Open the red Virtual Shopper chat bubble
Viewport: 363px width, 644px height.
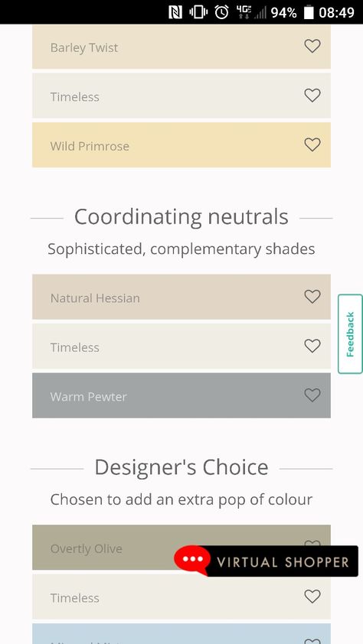192,560
